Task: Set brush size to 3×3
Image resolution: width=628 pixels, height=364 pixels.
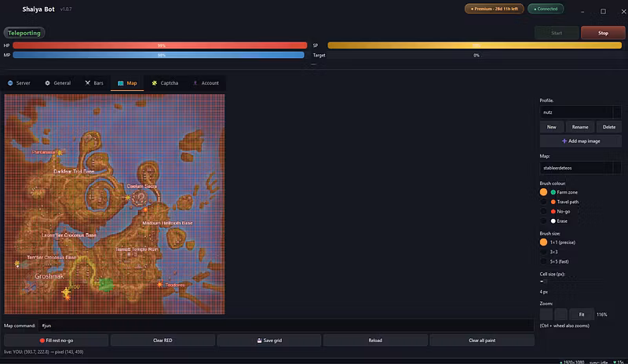Action: (543, 252)
